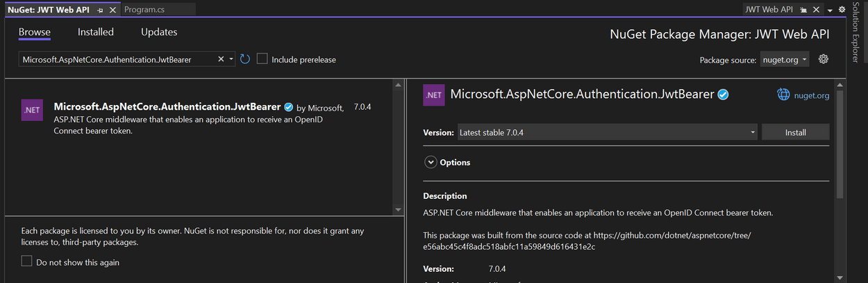
Task: Click the globe icon next to nuget.org
Action: coord(783,95)
